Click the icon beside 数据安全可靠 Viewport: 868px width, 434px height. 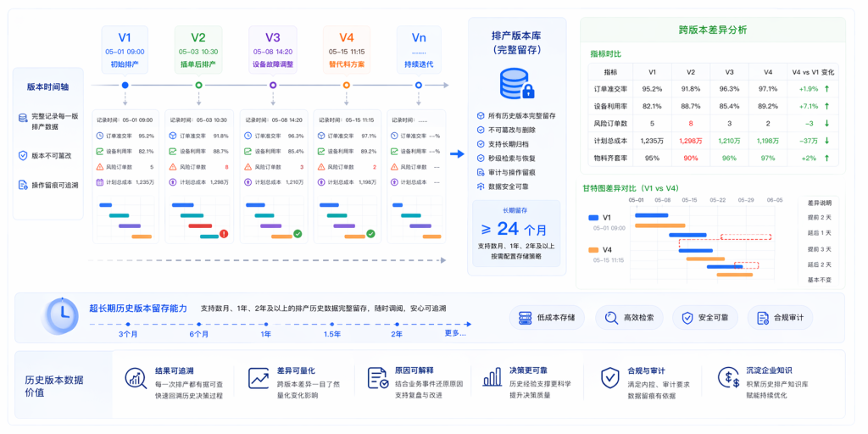coord(481,187)
